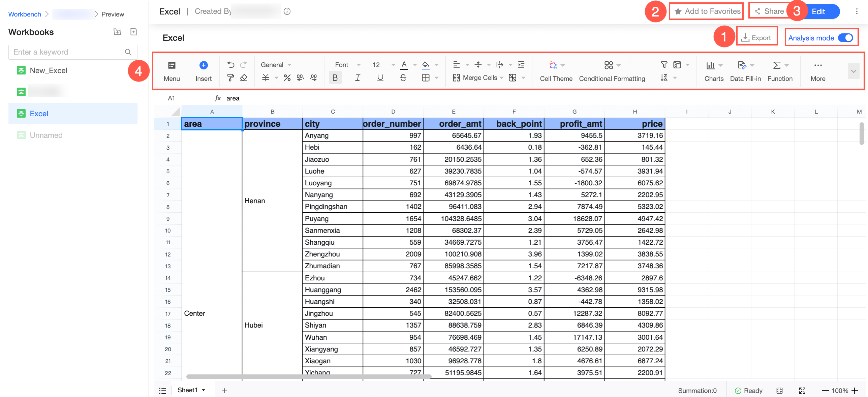Click the text wrap icon
The image size is (868, 397).
[500, 65]
